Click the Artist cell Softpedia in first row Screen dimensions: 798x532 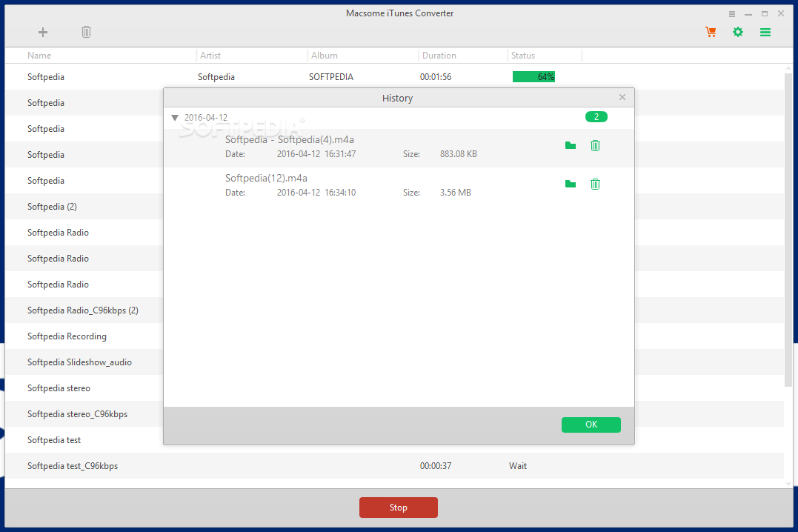216,77
